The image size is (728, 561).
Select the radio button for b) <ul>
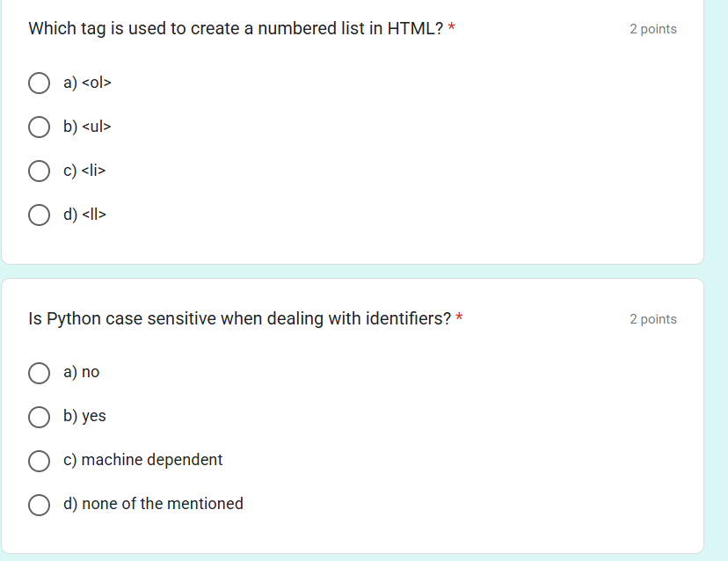click(x=39, y=127)
